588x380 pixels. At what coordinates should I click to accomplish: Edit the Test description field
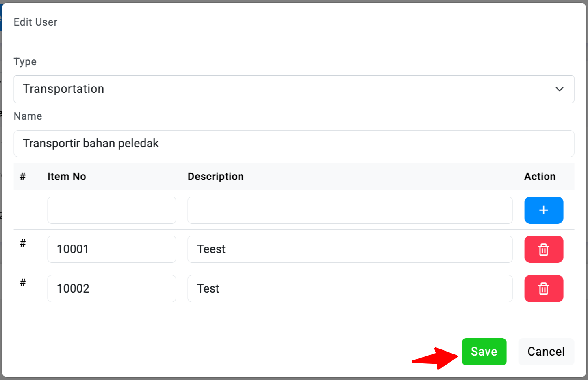click(x=349, y=289)
